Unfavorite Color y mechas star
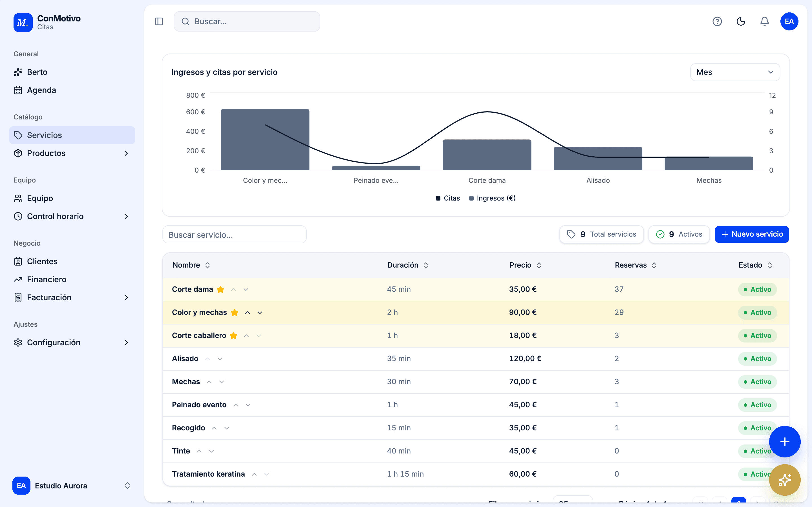This screenshot has width=812, height=507. [235, 313]
